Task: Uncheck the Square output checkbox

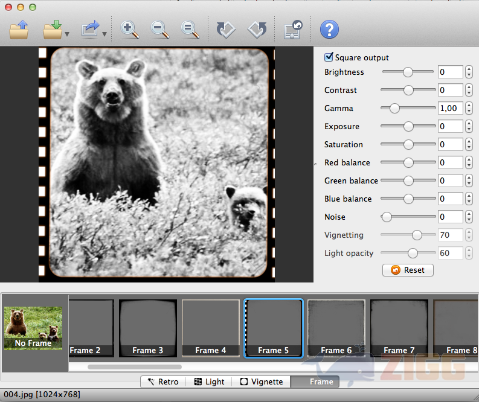Action: [x=328, y=57]
